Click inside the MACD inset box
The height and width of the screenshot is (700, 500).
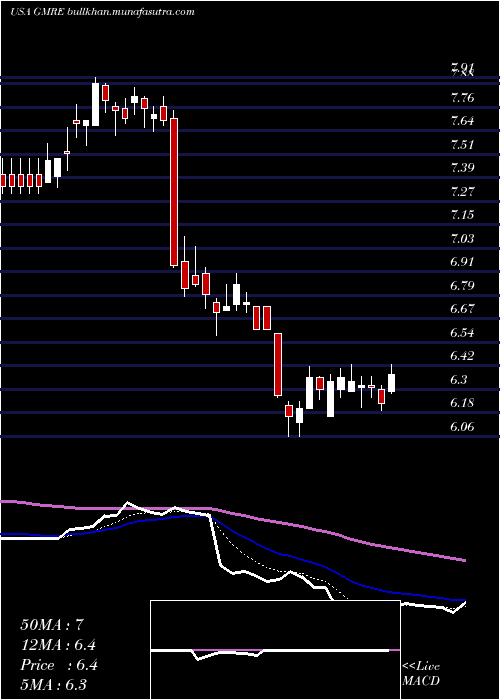point(275,650)
